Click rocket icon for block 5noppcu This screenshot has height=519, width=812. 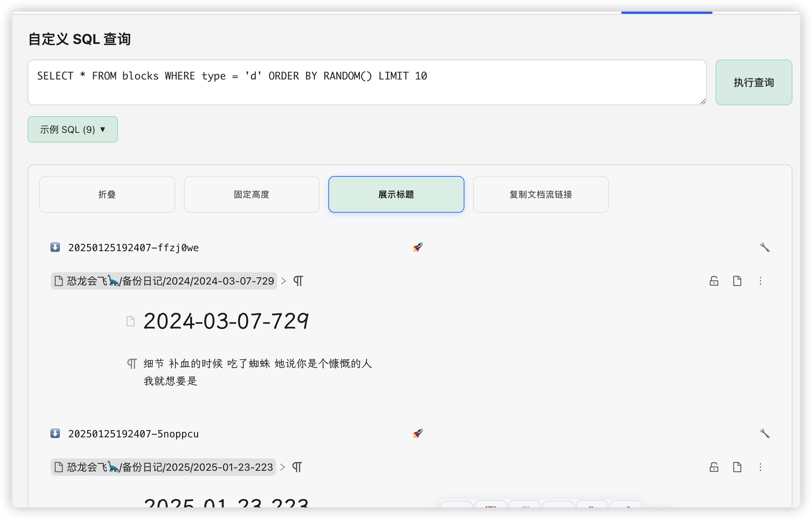pos(418,433)
